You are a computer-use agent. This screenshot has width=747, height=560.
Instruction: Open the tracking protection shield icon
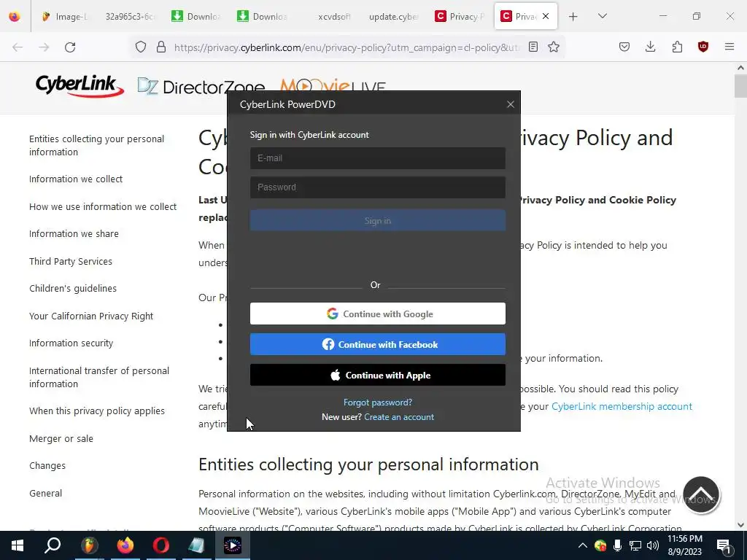141,47
